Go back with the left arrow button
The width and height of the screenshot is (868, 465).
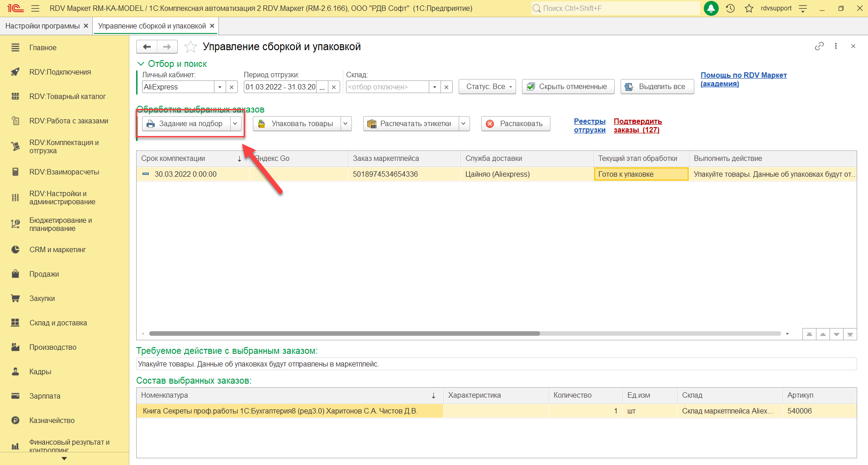(x=147, y=47)
